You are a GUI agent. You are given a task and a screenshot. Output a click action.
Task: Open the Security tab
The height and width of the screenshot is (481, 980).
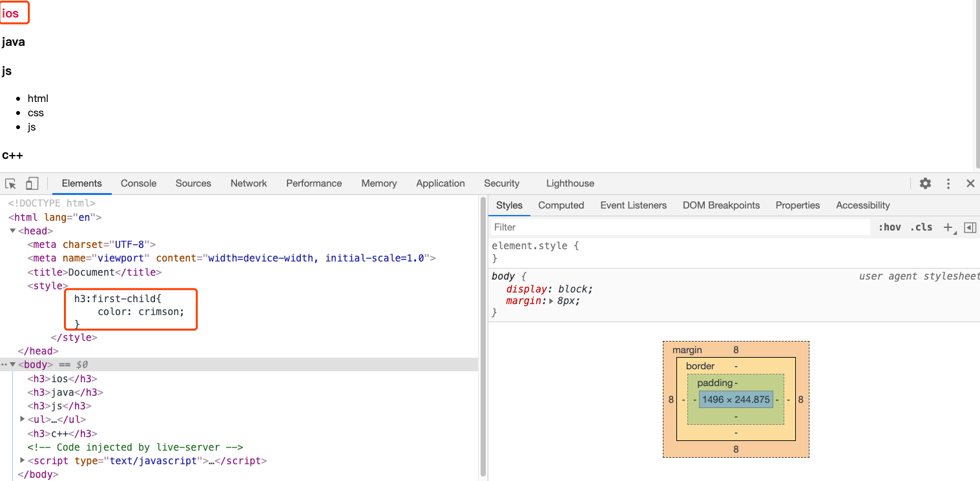coord(502,183)
